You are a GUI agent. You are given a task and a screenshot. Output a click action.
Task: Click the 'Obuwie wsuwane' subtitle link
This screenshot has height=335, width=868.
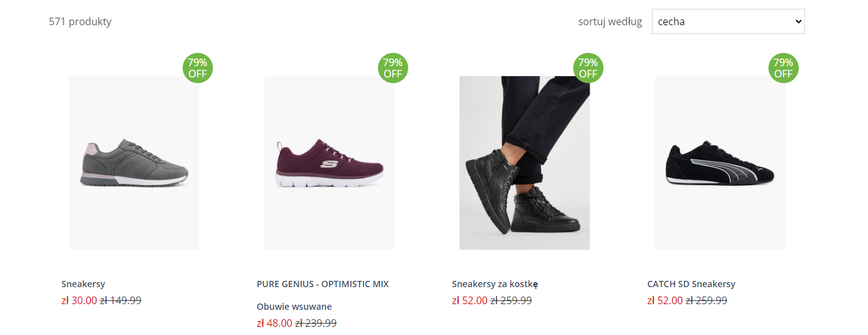[294, 307]
